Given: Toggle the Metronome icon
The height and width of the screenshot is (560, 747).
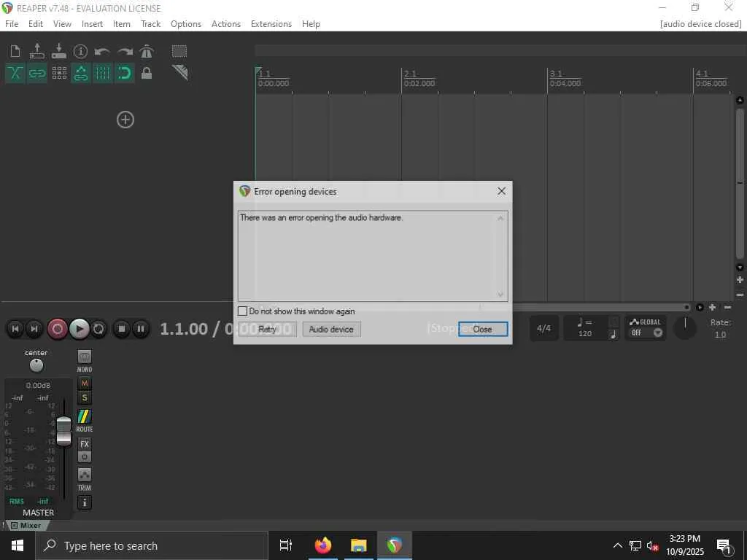Looking at the screenshot, I should point(147,51).
